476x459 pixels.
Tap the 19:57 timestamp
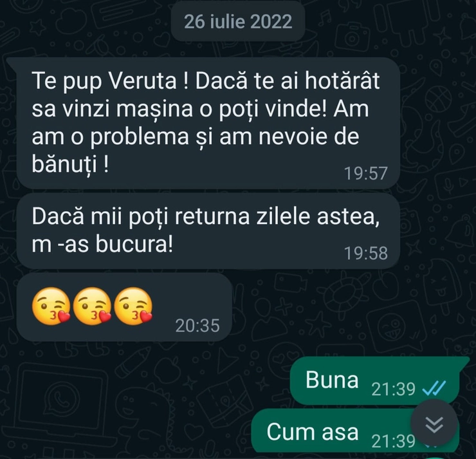(x=366, y=173)
